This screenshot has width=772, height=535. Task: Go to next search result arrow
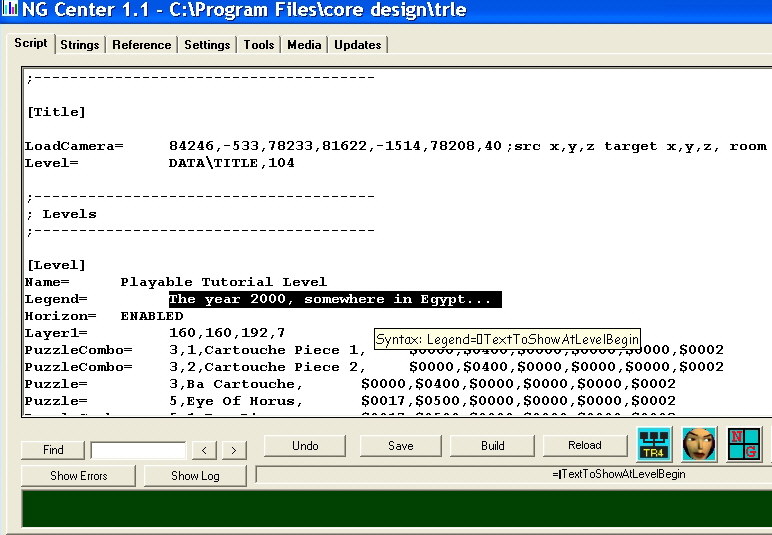(x=233, y=450)
